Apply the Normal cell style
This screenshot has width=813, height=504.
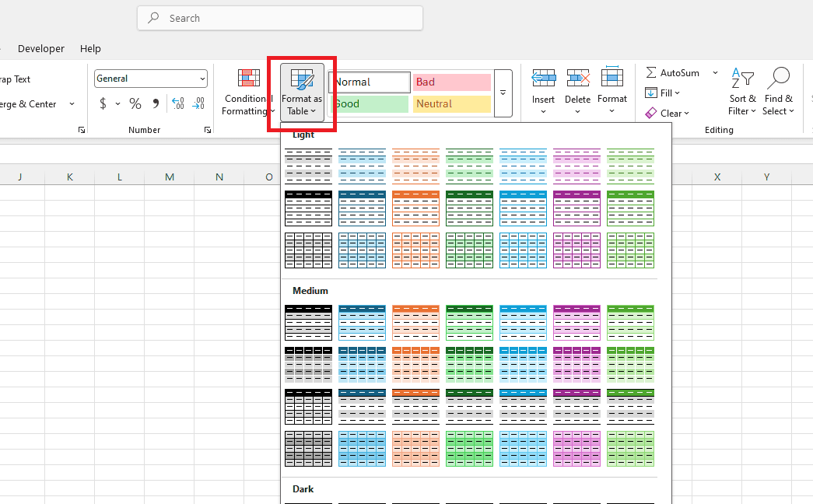[370, 82]
